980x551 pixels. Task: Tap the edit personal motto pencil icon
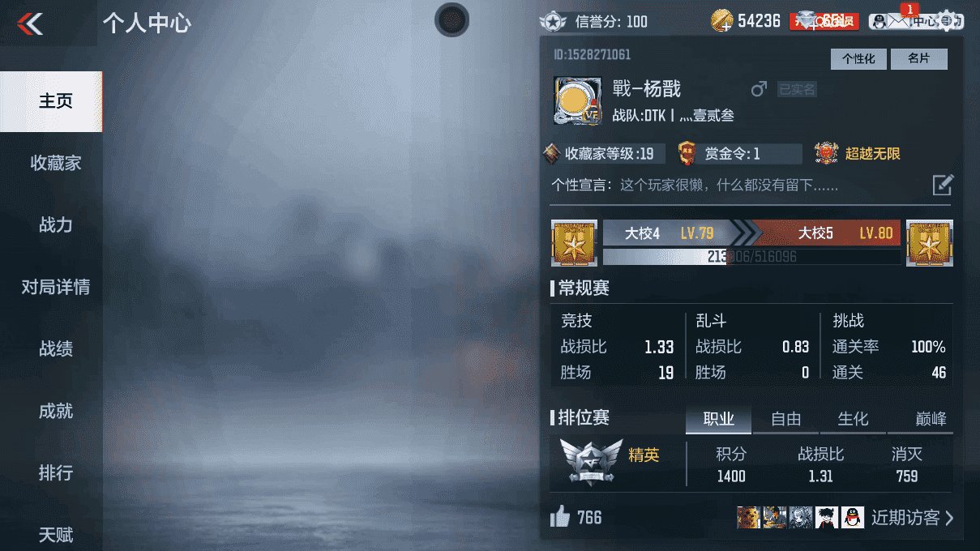943,185
